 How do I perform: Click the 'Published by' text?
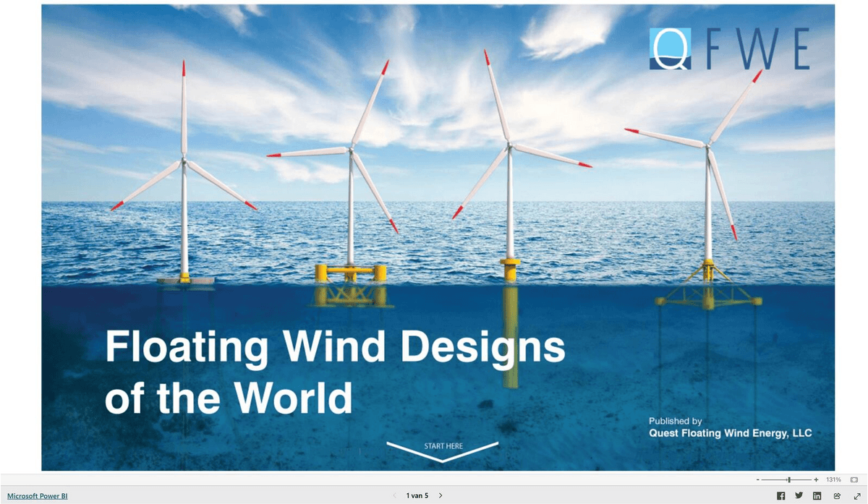click(675, 421)
